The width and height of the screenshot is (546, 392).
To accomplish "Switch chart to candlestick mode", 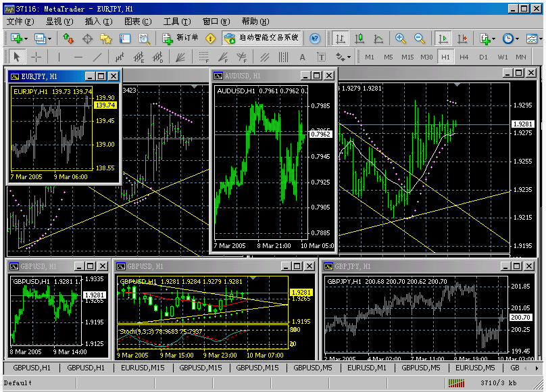I will pyautogui.click(x=359, y=39).
